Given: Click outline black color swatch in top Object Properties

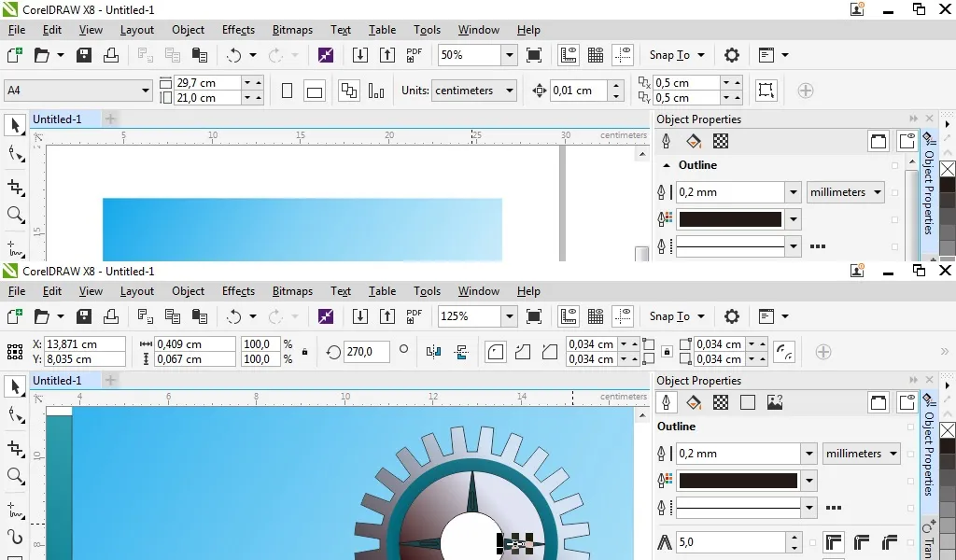Looking at the screenshot, I should (x=730, y=219).
